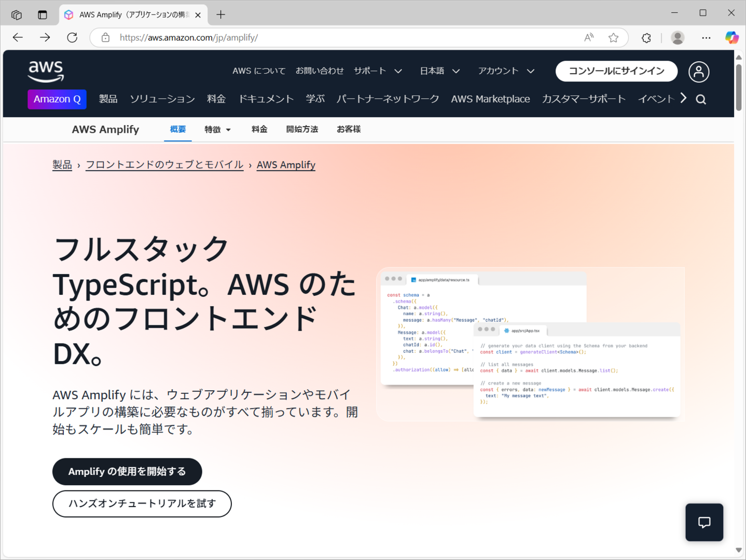This screenshot has width=746, height=560.
Task: Open お問い合わせ link
Action: coord(320,71)
